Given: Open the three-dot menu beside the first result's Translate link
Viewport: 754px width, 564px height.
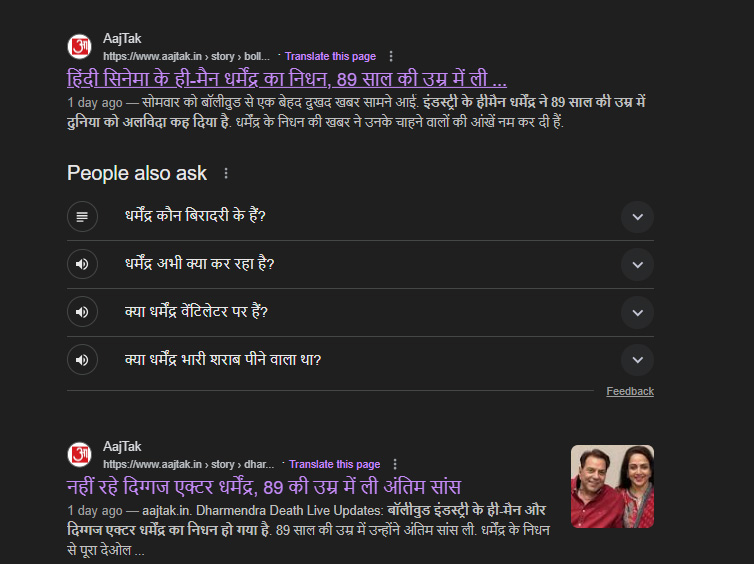Looking at the screenshot, I should [391, 56].
